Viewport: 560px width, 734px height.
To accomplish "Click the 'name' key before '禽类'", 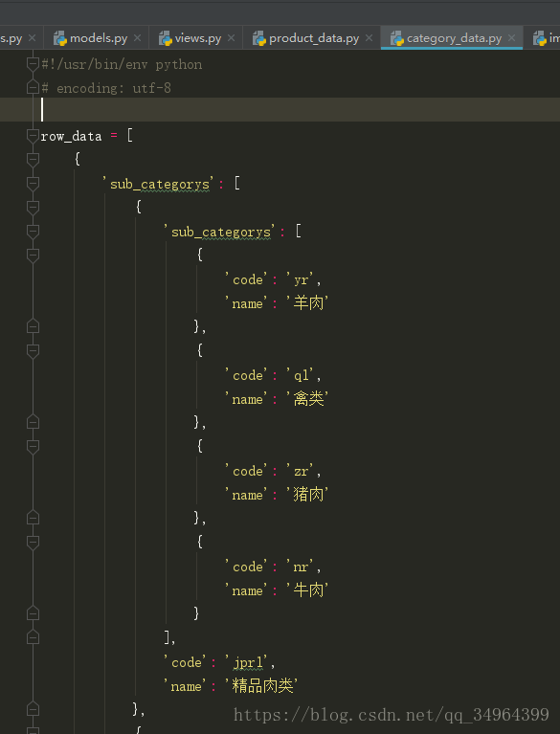I will pyautogui.click(x=247, y=399).
